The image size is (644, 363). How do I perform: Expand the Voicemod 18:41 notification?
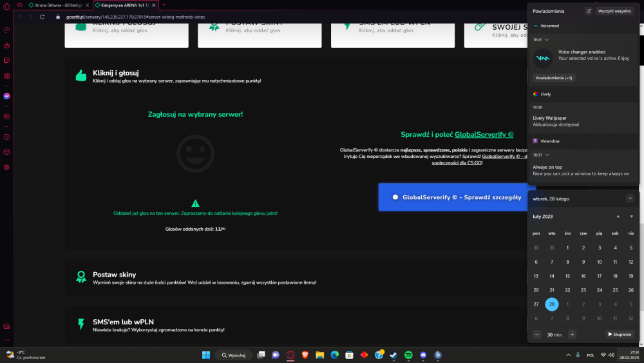click(x=547, y=39)
